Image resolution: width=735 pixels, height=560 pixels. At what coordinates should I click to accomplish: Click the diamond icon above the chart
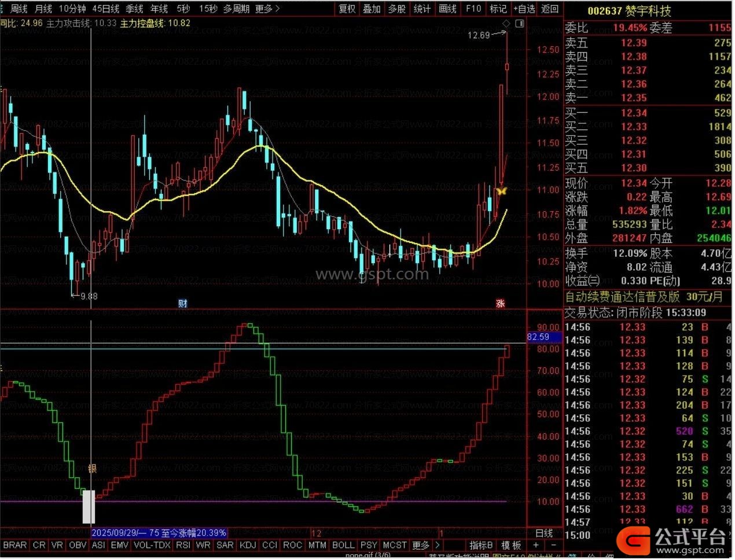tap(506, 23)
